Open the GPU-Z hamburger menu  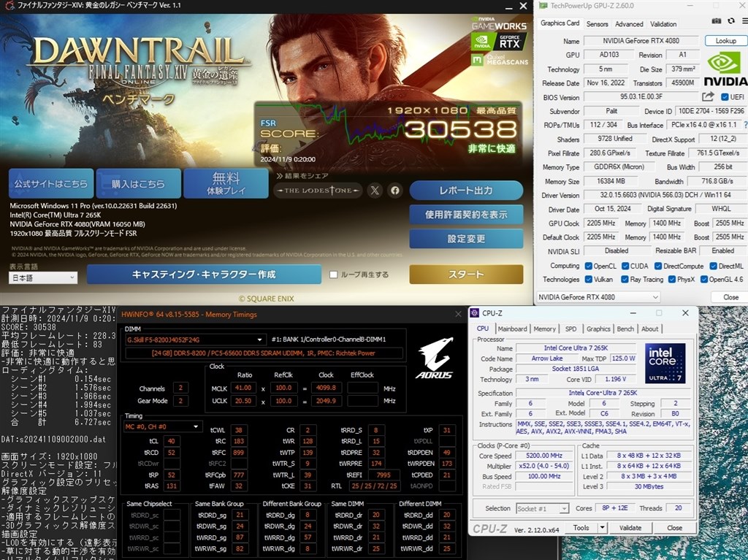coord(744,21)
